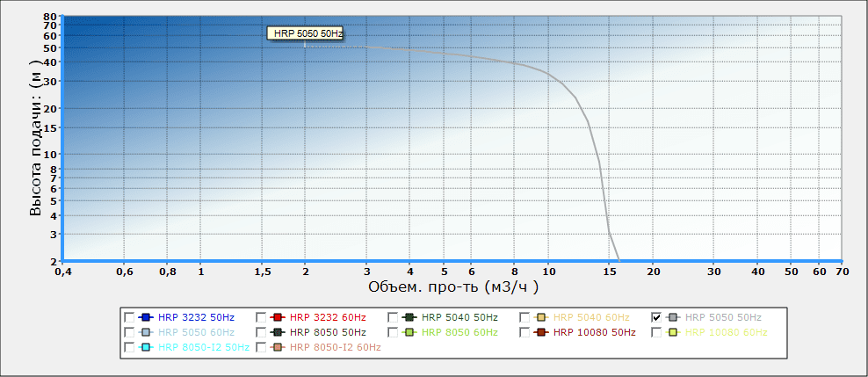Enable the HRP 3232 50Hz checkbox
This screenshot has height=377, width=868.
click(x=129, y=317)
